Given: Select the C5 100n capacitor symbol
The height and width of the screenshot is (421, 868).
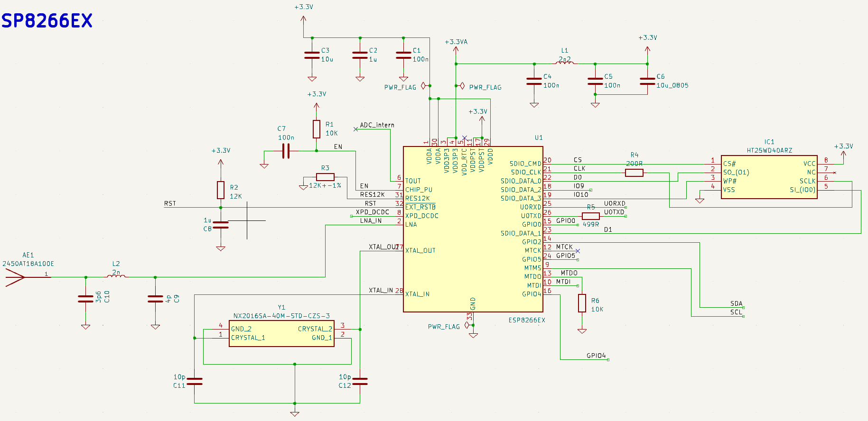Looking at the screenshot, I should (x=595, y=81).
